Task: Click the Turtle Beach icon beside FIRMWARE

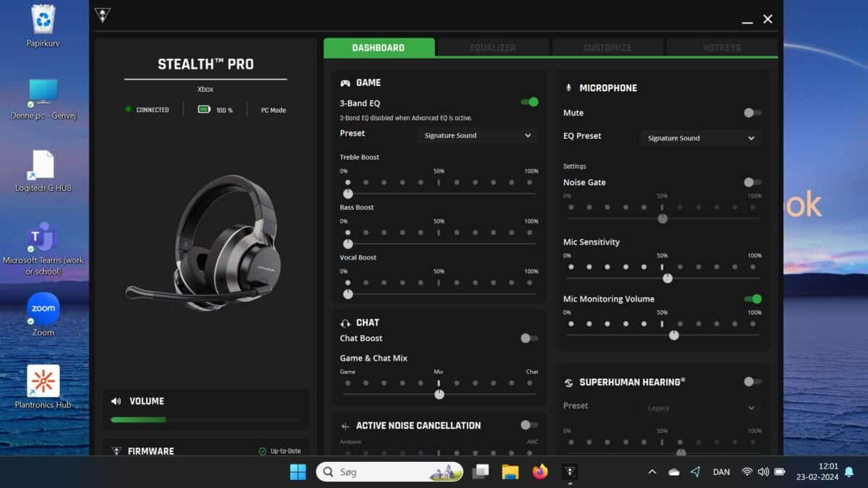Action: point(116,451)
